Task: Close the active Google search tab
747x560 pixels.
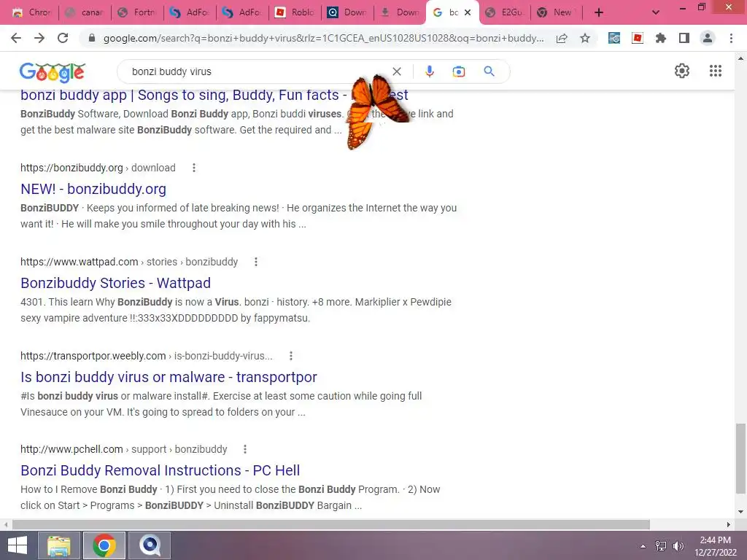Action: (468, 12)
